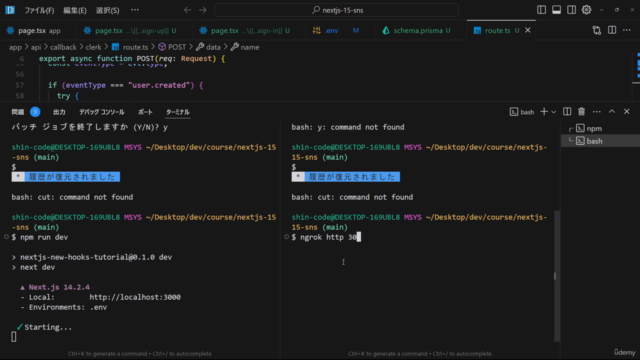
Task: Click the nextjs-15-sns search box
Action: click(337, 10)
